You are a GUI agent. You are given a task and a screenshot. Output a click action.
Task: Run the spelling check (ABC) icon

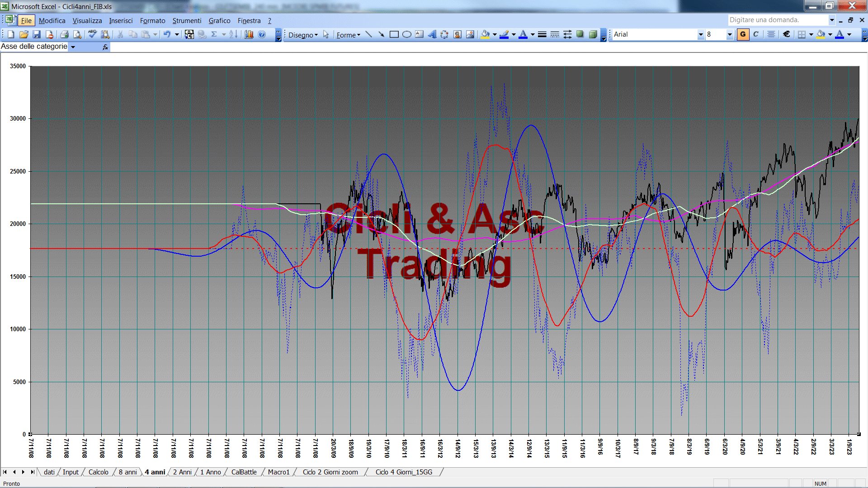[x=92, y=34]
